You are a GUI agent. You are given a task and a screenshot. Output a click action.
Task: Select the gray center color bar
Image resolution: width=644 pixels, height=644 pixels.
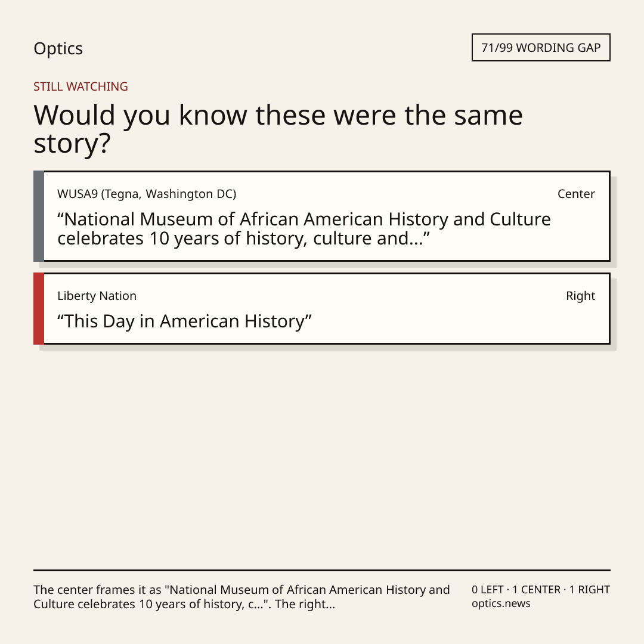39,216
